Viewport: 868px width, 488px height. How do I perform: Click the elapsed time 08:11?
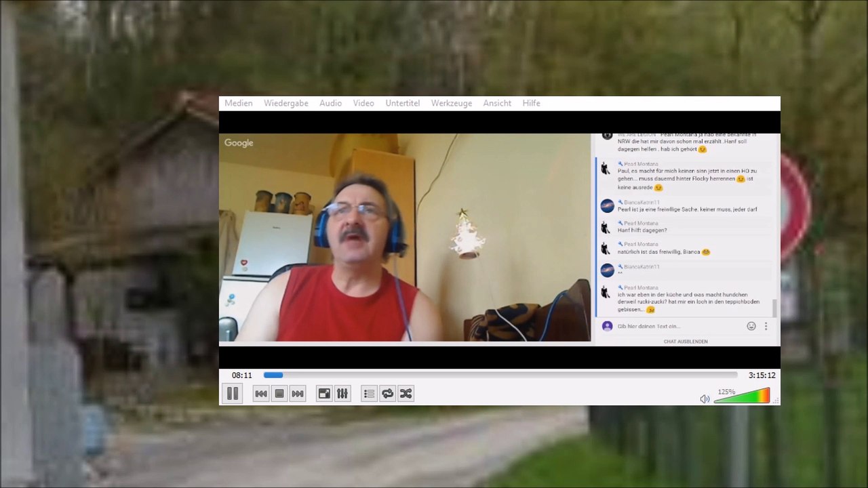[241, 375]
